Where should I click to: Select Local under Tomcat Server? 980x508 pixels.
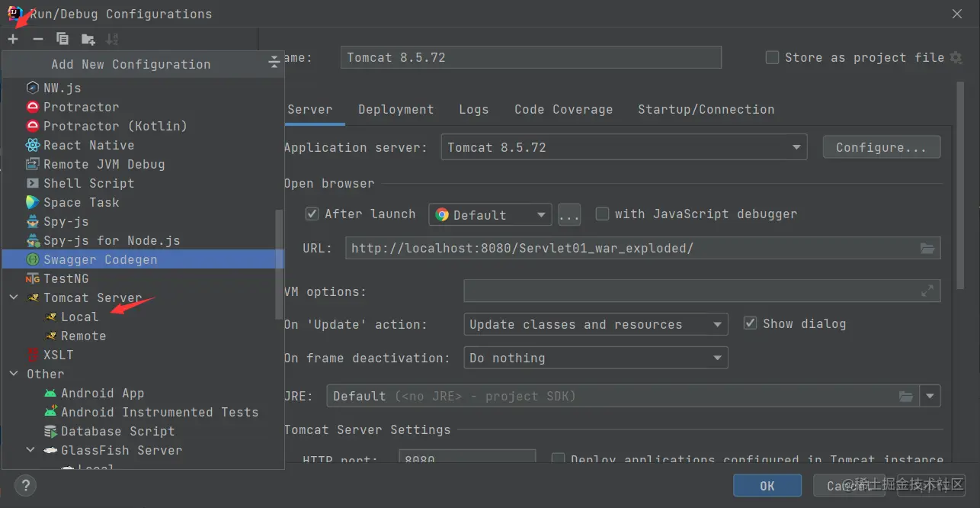pyautogui.click(x=79, y=317)
